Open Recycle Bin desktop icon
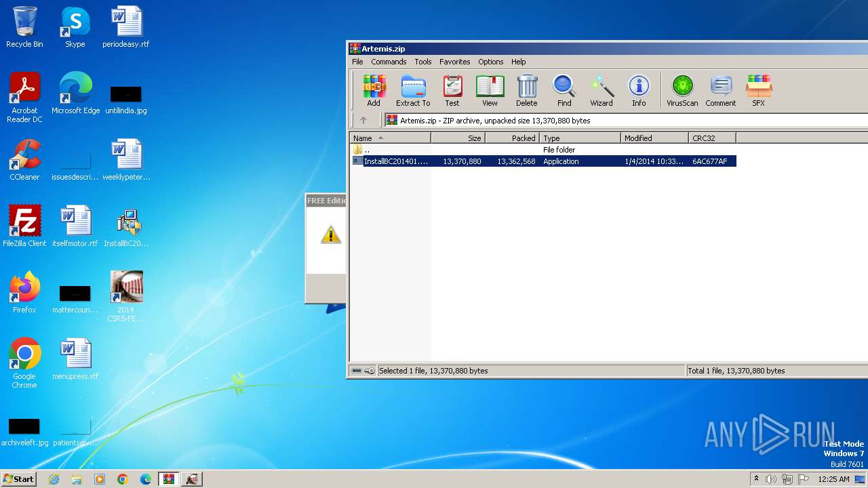The height and width of the screenshot is (488, 868). coord(24,27)
